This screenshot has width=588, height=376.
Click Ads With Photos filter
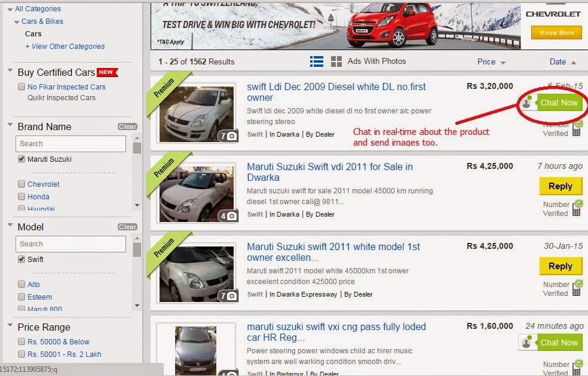coord(376,61)
